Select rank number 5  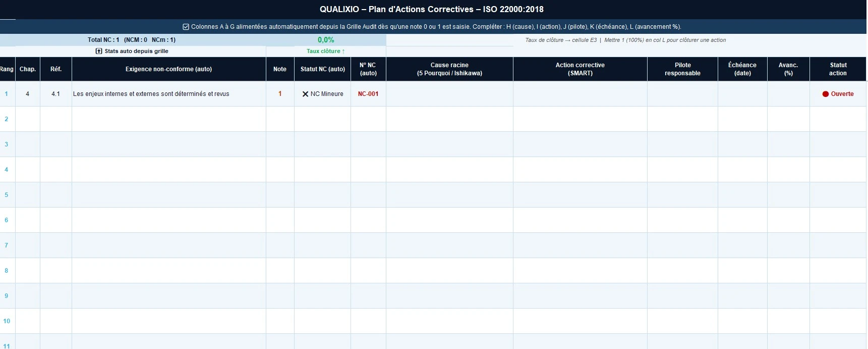(7, 195)
